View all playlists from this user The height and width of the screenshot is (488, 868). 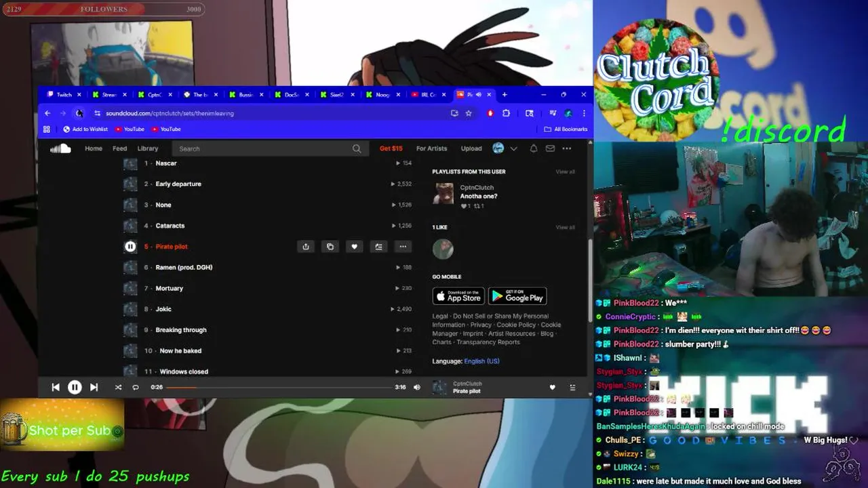(x=565, y=171)
